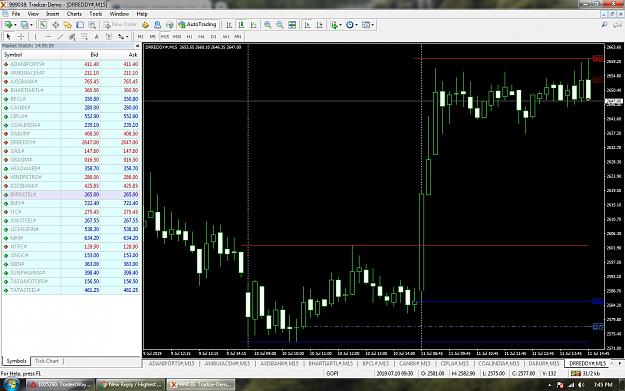Switch to D1 timeframe
This screenshot has width=625, height=391.
pos(214,37)
